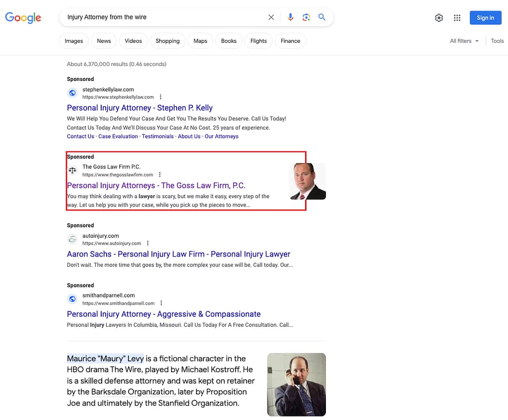
Task: Click the https://www.thegosslawfirm.com URL text
Action: coord(118,174)
